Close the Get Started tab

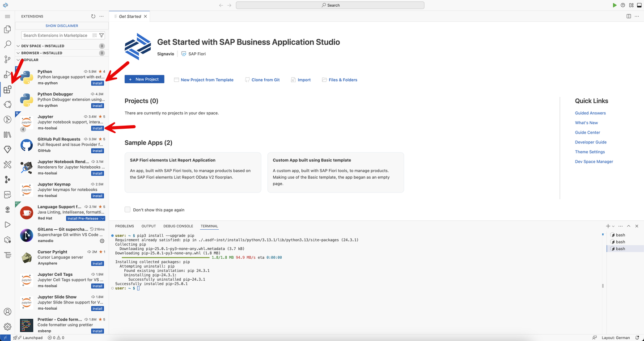coord(145,17)
